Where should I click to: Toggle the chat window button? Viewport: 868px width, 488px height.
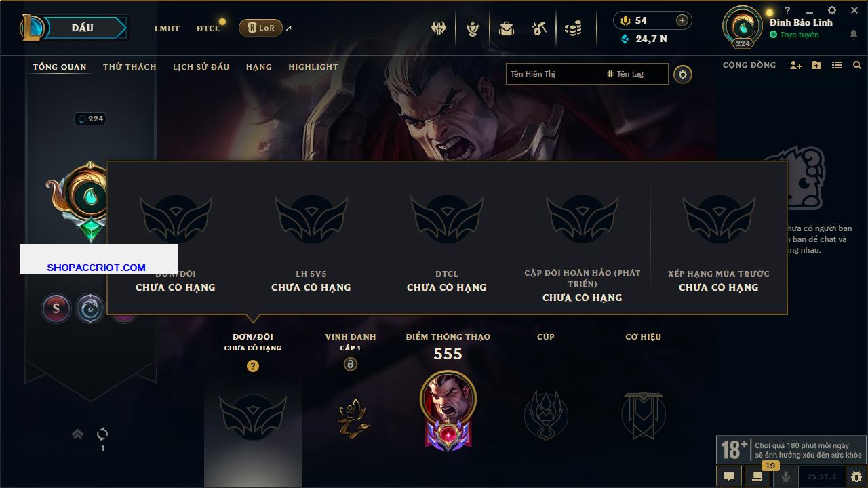click(x=729, y=476)
